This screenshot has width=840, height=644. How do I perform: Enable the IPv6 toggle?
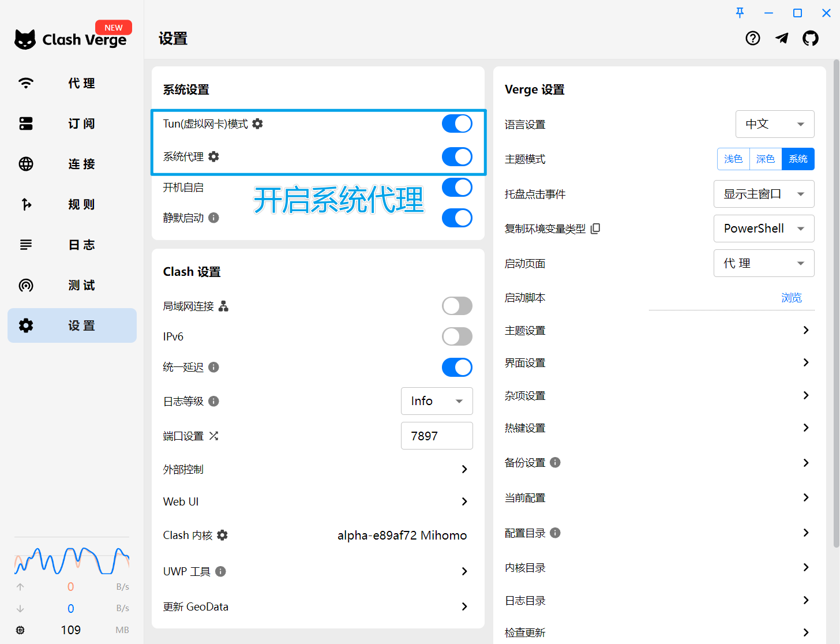coord(457,336)
